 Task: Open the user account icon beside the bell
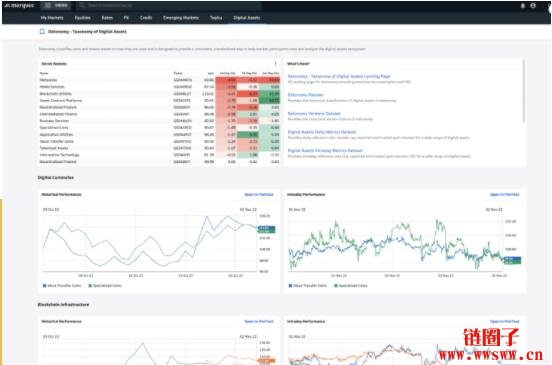pyautogui.click(x=533, y=6)
